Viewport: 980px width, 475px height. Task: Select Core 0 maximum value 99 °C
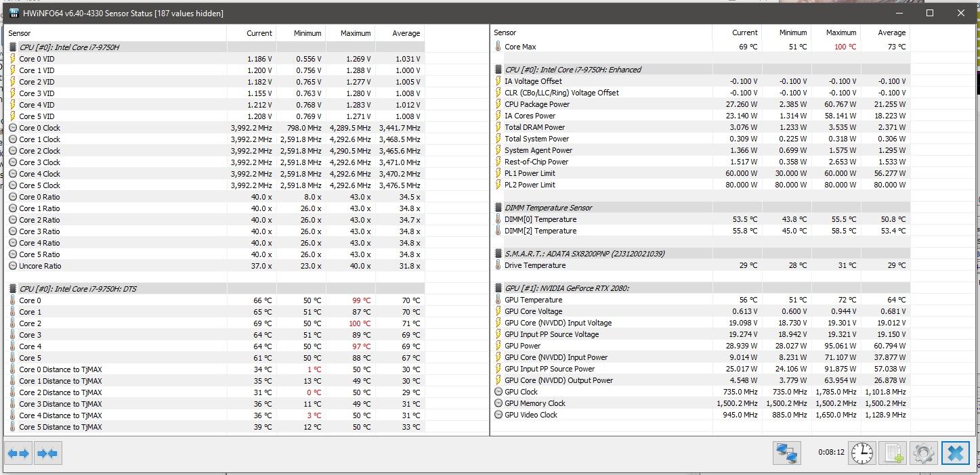click(361, 300)
